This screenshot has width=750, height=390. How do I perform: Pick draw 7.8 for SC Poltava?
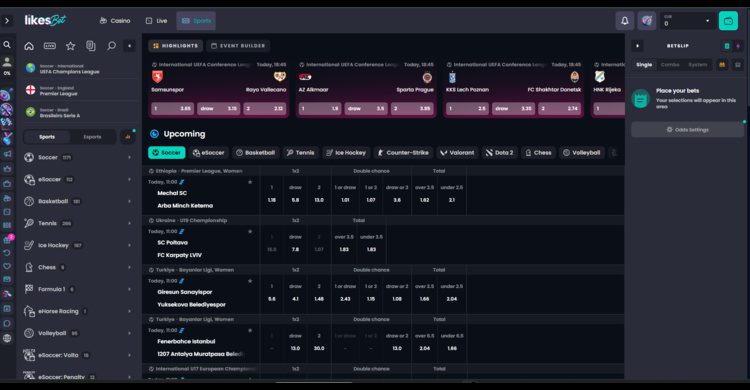(296, 244)
